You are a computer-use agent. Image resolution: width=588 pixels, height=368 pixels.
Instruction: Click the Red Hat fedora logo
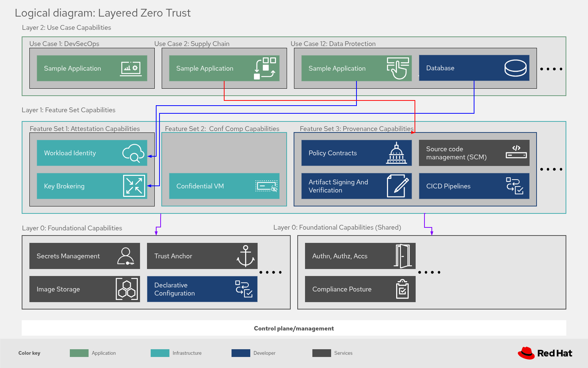[x=526, y=353]
